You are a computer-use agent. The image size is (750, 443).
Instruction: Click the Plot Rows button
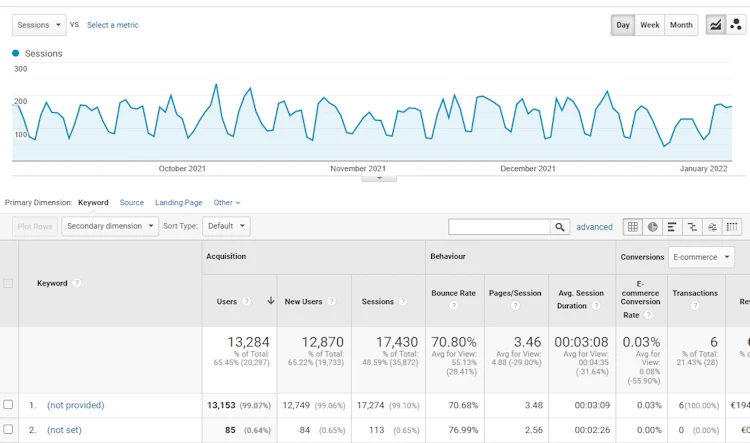tap(35, 226)
